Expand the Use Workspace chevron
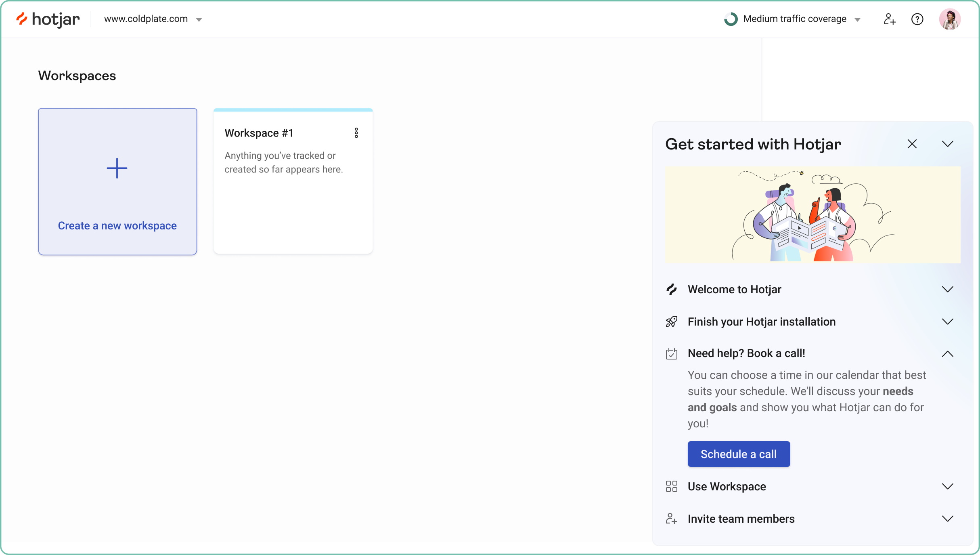Screen dimensions: 980x555 pos(947,486)
